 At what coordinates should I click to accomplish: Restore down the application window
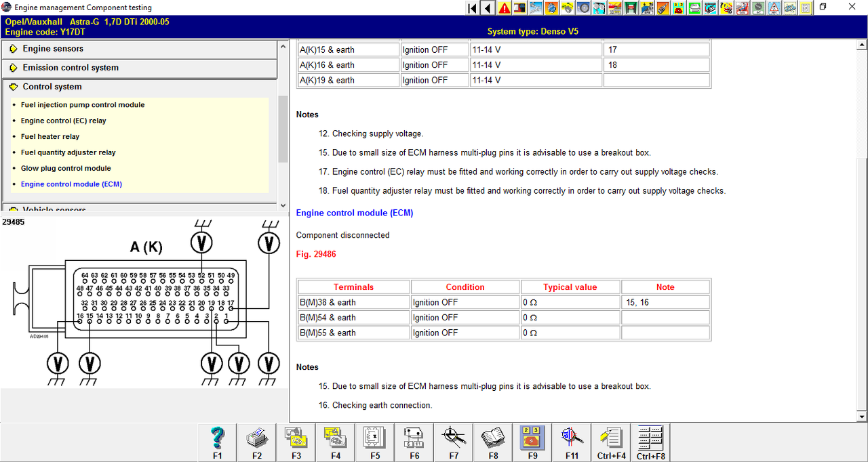(823, 7)
